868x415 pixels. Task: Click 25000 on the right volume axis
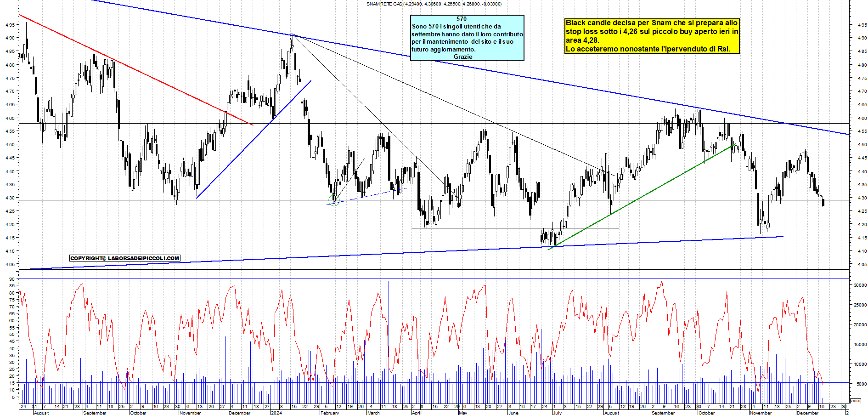[x=860, y=305]
